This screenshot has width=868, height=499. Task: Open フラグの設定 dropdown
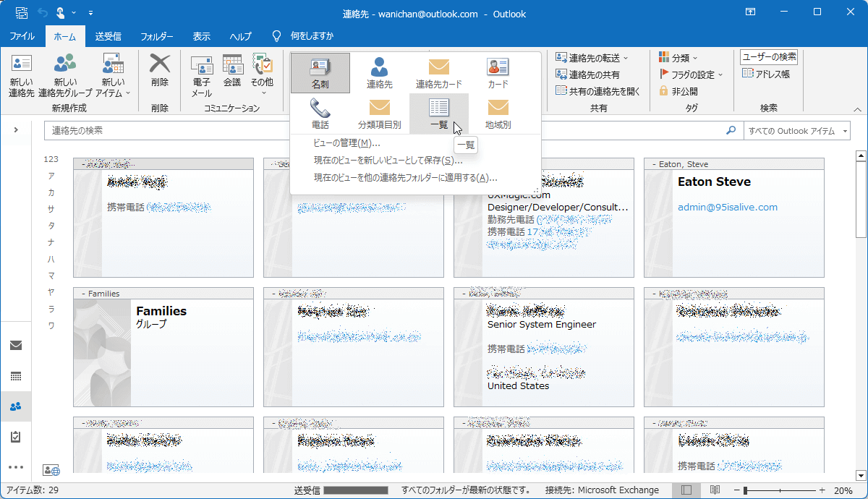pyautogui.click(x=691, y=74)
